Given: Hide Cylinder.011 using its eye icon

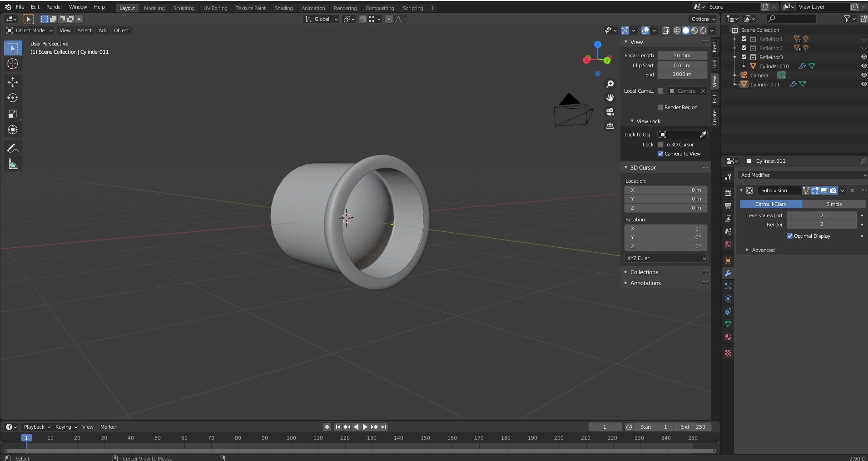Looking at the screenshot, I should tap(863, 84).
